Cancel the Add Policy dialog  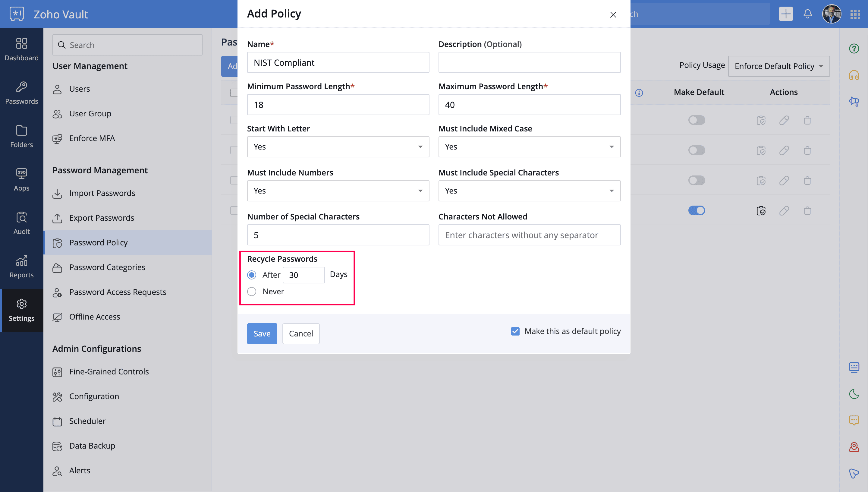coord(301,333)
